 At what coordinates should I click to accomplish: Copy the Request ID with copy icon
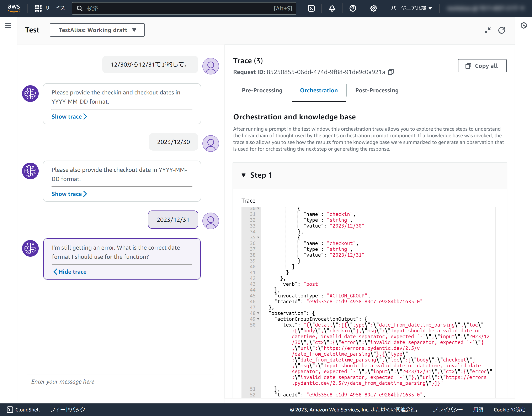(x=390, y=72)
